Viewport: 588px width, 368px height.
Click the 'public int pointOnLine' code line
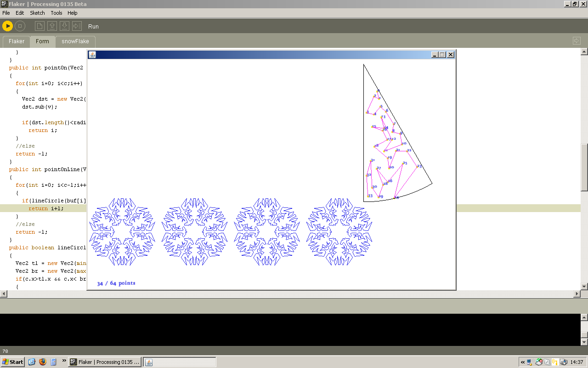(x=47, y=169)
